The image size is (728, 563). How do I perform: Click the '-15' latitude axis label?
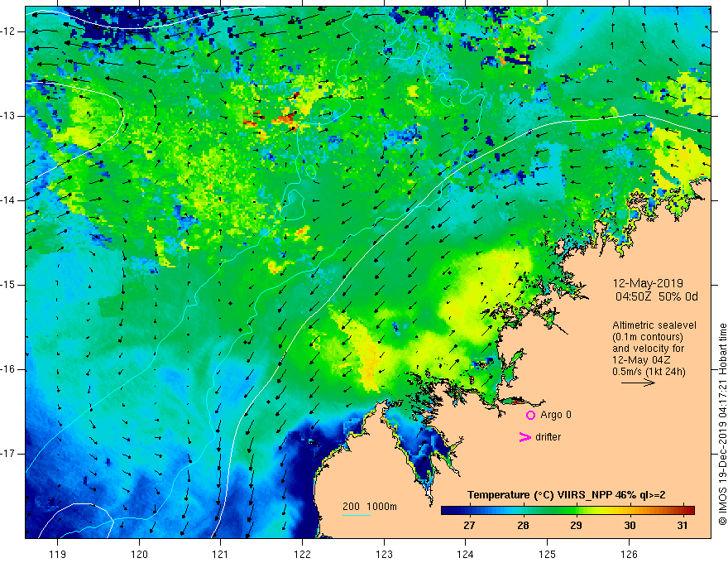9,285
